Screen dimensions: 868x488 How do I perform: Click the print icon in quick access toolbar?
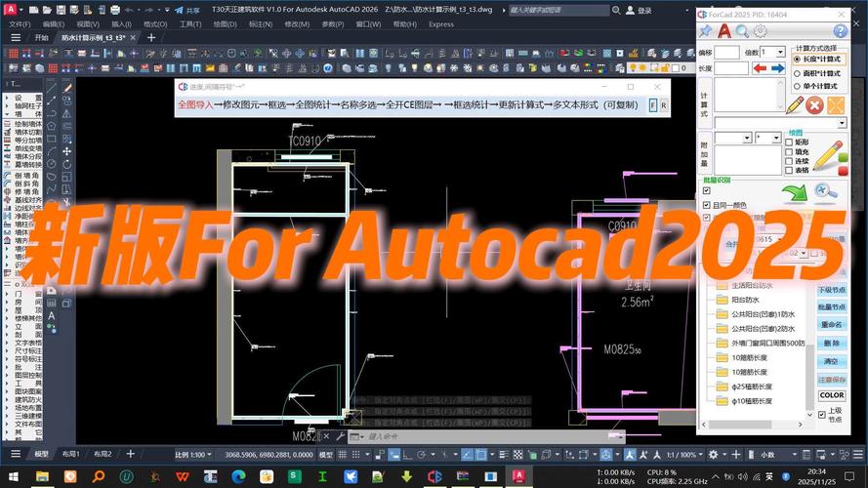click(114, 10)
